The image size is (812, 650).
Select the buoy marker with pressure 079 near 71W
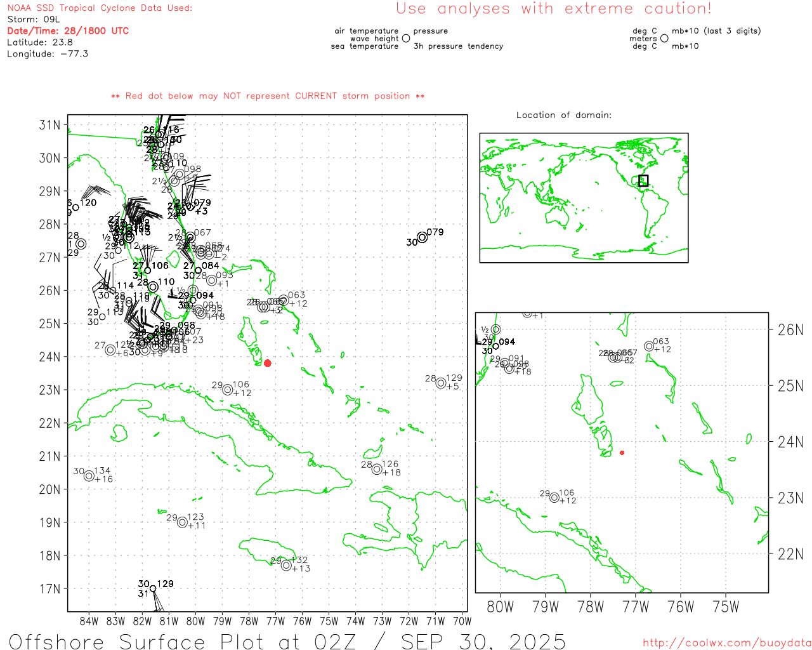422,237
